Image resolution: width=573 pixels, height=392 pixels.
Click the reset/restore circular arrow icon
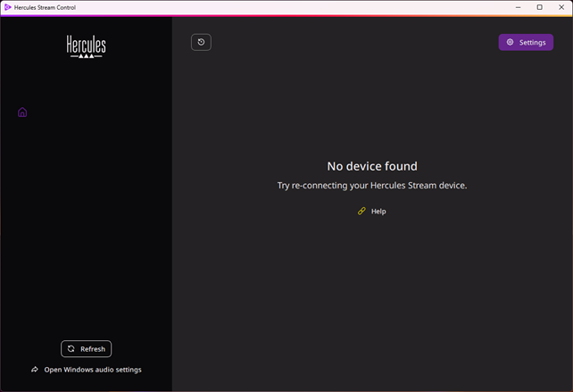[x=201, y=43]
